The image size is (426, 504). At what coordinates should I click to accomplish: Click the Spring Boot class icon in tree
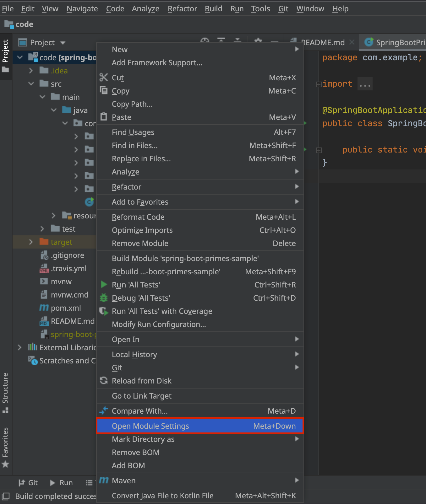point(90,202)
